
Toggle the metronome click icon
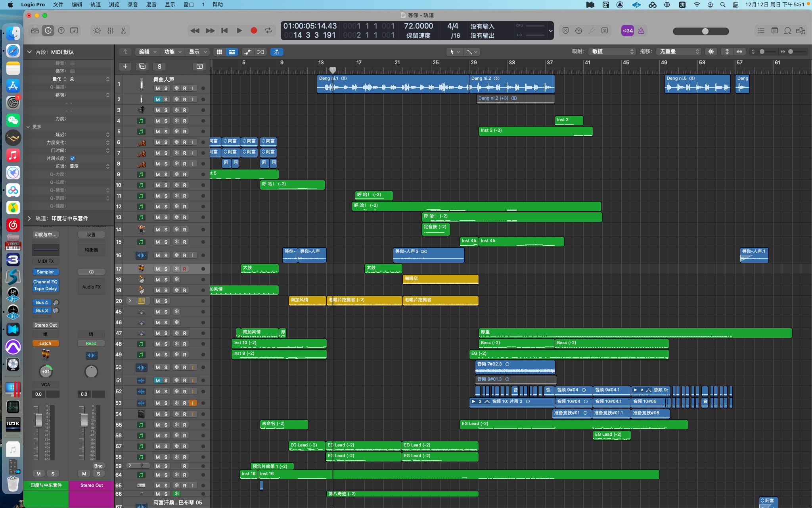tap(641, 31)
